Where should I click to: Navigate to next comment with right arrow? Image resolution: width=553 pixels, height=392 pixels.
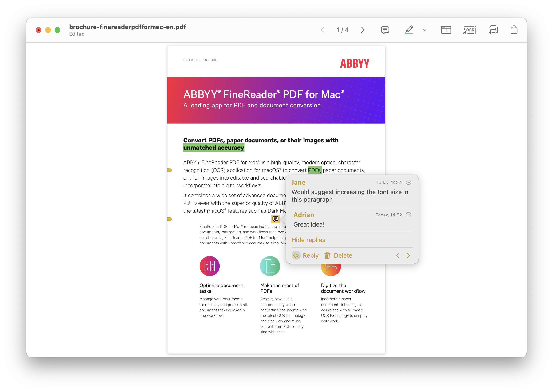coord(408,255)
